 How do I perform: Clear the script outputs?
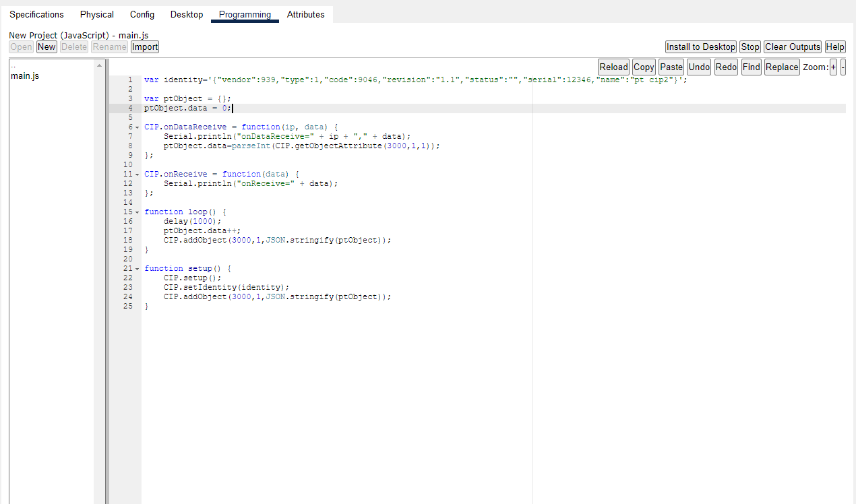coord(792,46)
